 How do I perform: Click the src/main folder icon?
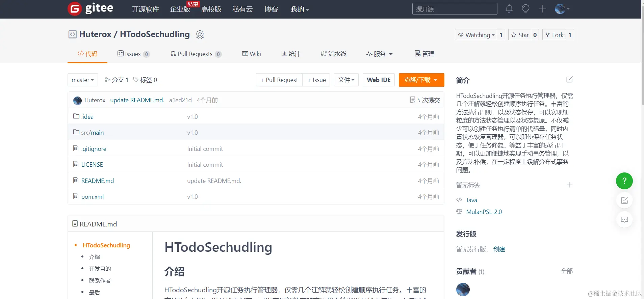click(x=76, y=132)
